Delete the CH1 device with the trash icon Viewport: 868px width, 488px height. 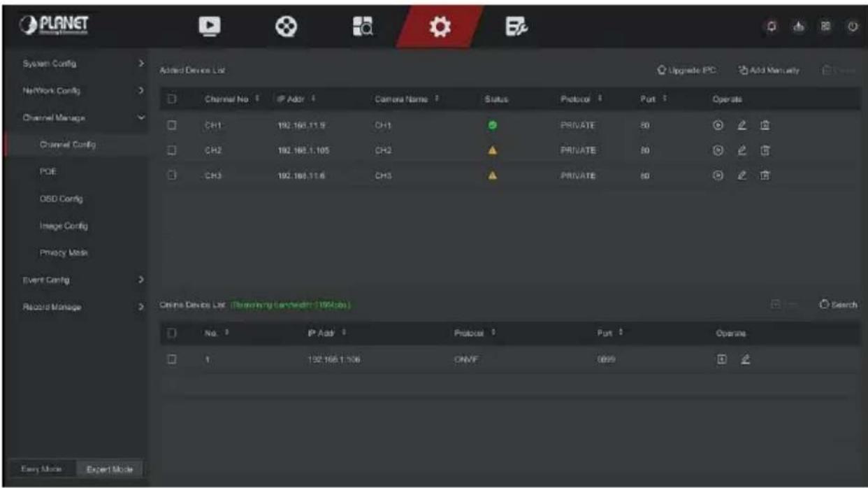point(765,126)
